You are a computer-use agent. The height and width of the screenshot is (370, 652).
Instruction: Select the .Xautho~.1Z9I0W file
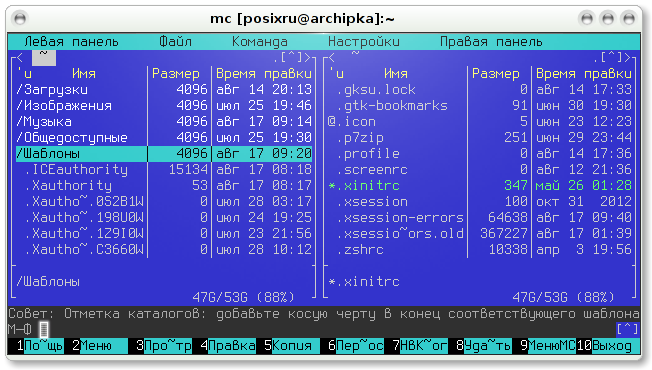pyautogui.click(x=164, y=233)
